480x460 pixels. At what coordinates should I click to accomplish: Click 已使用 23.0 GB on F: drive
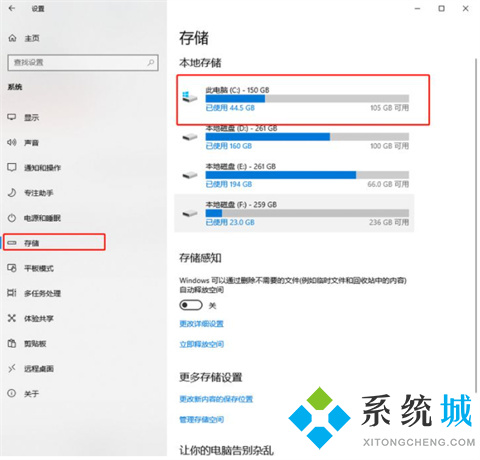(x=230, y=222)
